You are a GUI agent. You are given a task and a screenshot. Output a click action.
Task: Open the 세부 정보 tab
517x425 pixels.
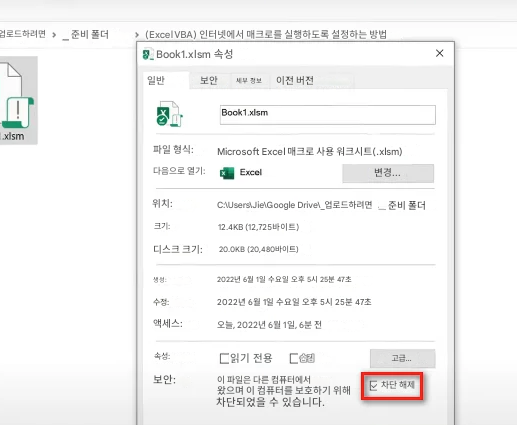(x=249, y=81)
